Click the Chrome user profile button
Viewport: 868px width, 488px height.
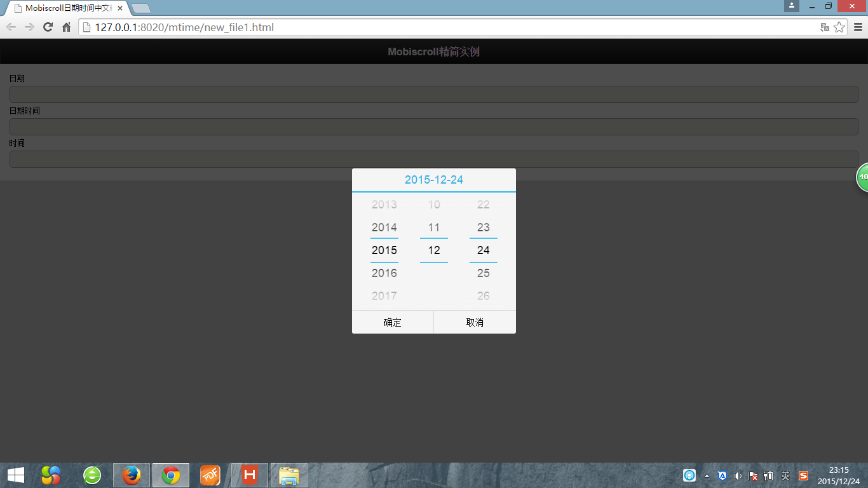coord(792,6)
